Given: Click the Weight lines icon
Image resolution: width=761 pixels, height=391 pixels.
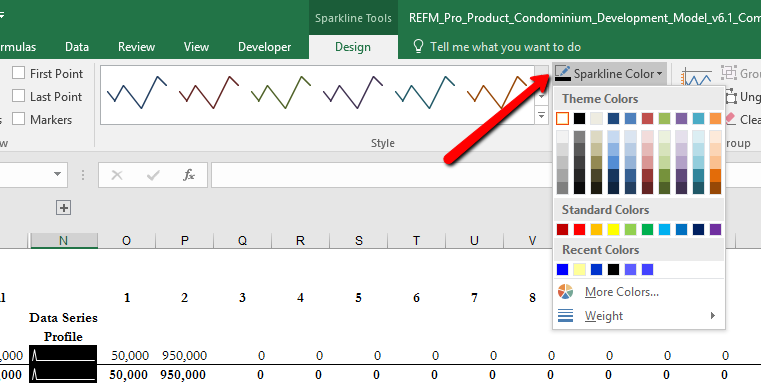Looking at the screenshot, I should pyautogui.click(x=565, y=315).
